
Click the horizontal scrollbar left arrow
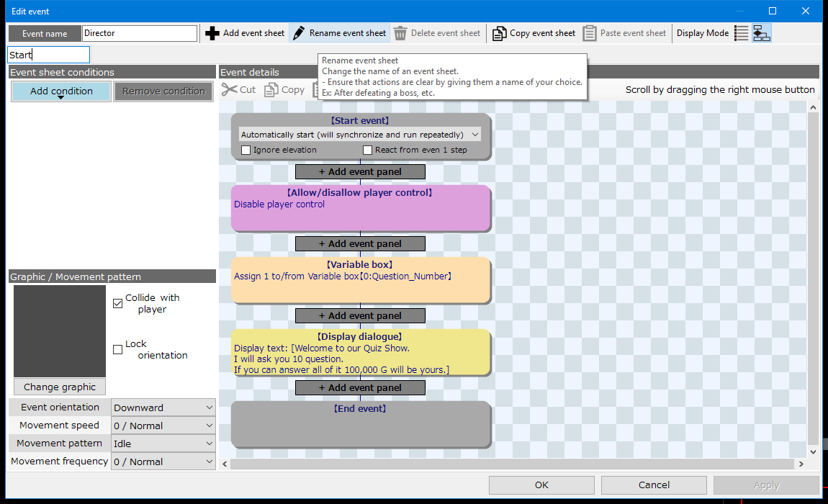point(225,464)
